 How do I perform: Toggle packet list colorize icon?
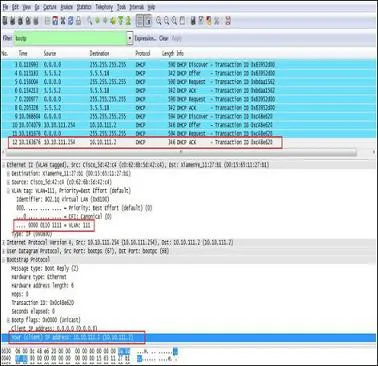(x=140, y=21)
